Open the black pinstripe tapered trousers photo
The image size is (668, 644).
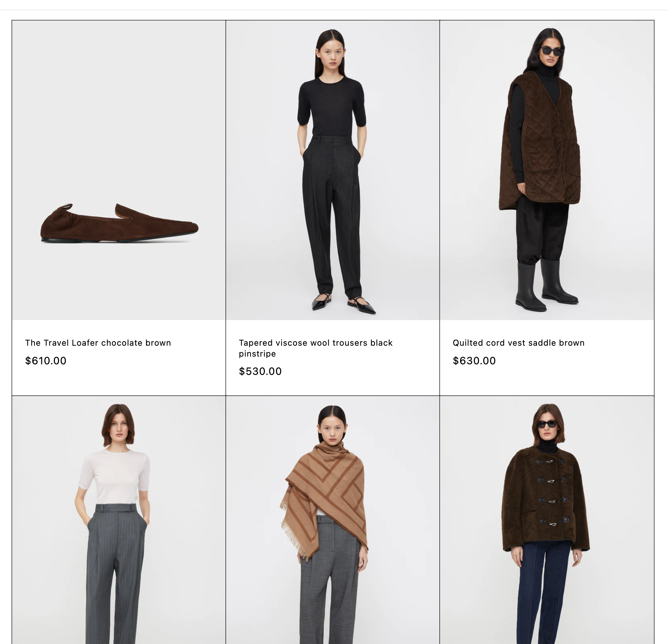point(333,170)
